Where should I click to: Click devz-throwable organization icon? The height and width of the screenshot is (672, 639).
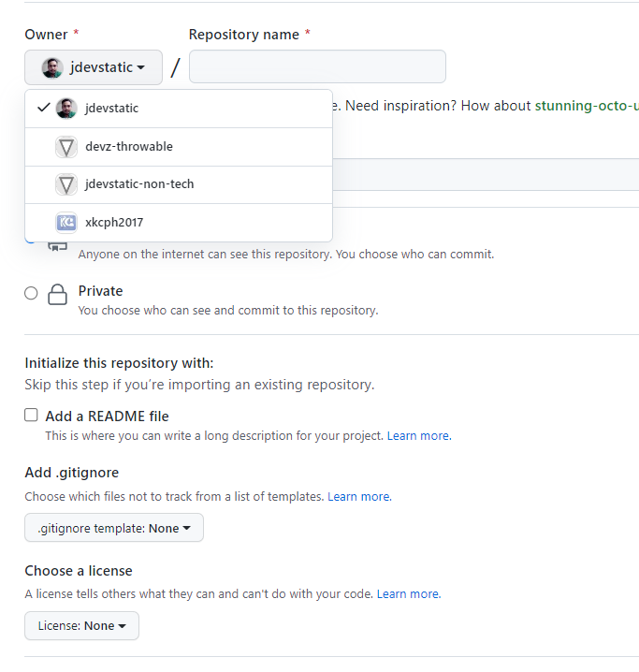pos(66,147)
